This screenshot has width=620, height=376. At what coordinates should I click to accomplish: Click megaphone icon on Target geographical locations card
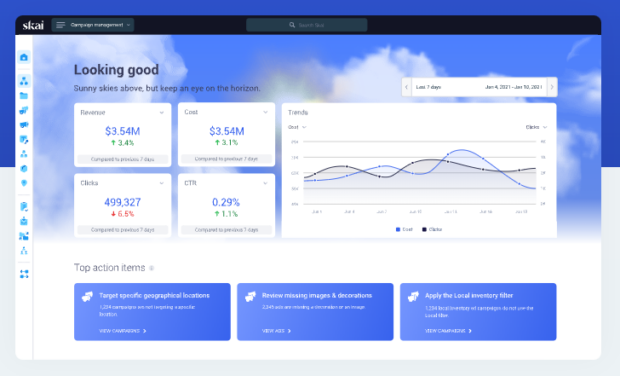pos(87,296)
